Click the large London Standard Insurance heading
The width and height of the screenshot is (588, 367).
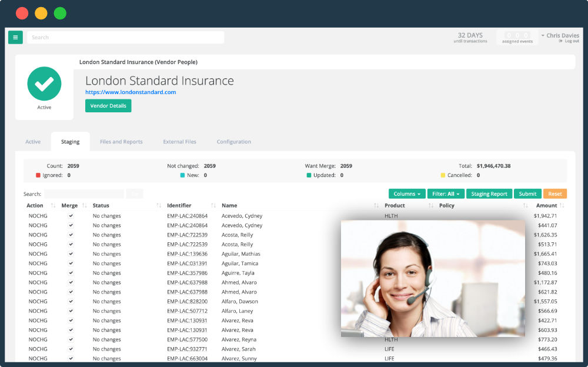[x=159, y=81]
